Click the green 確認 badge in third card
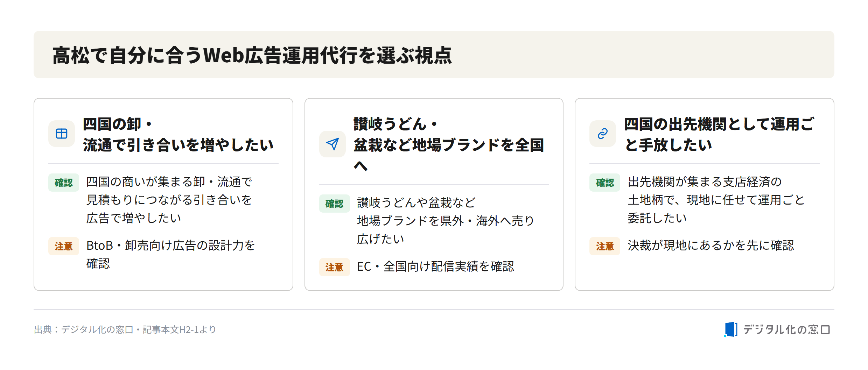The width and height of the screenshot is (868, 370). point(605,183)
